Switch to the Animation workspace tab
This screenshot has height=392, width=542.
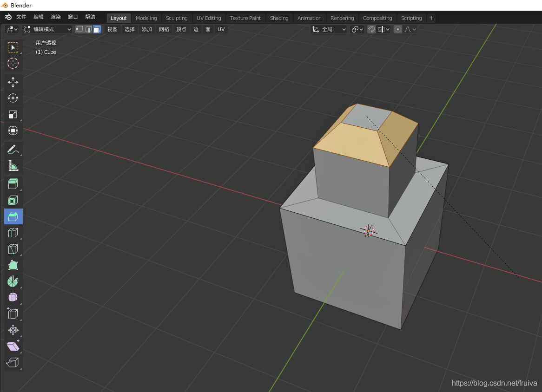tap(310, 18)
